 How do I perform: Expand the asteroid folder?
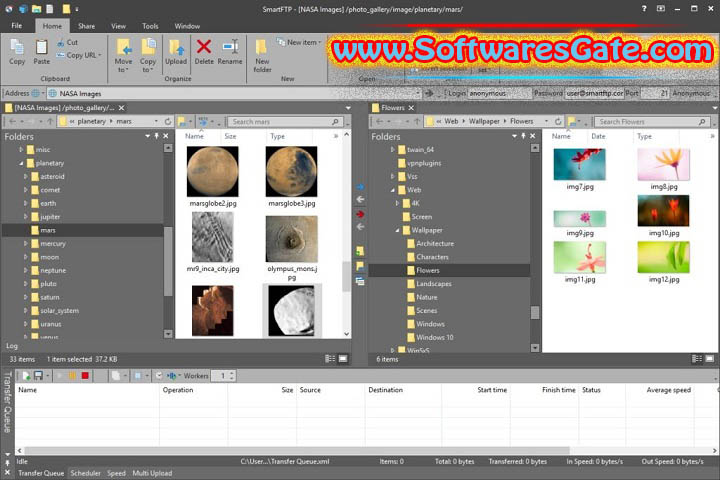click(26, 176)
